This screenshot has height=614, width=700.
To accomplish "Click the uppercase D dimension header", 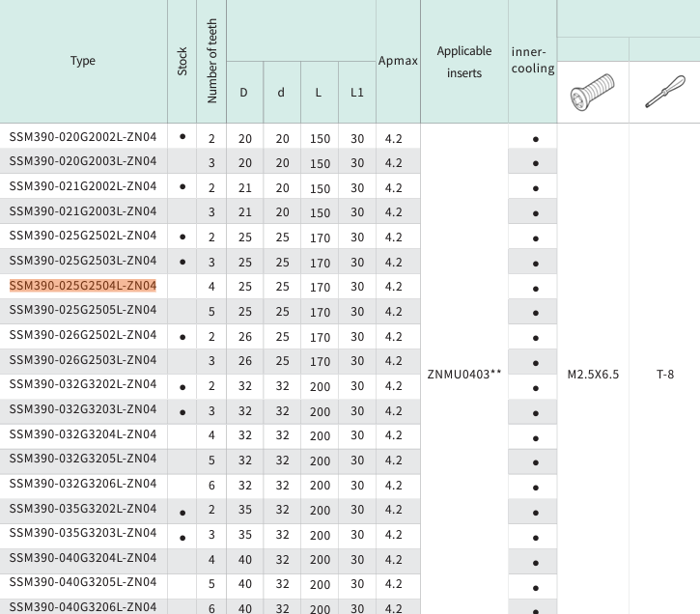I will point(244,93).
